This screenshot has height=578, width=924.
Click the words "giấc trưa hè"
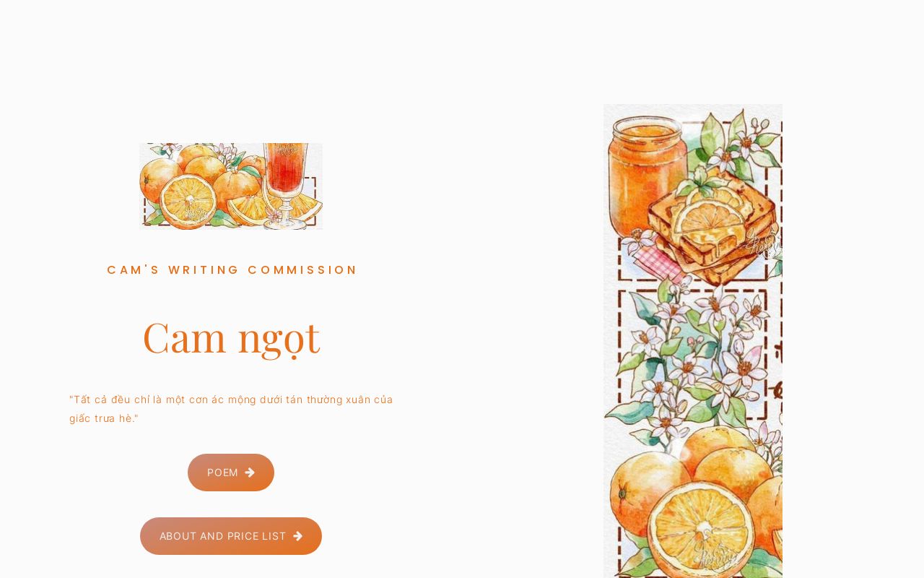[102, 418]
